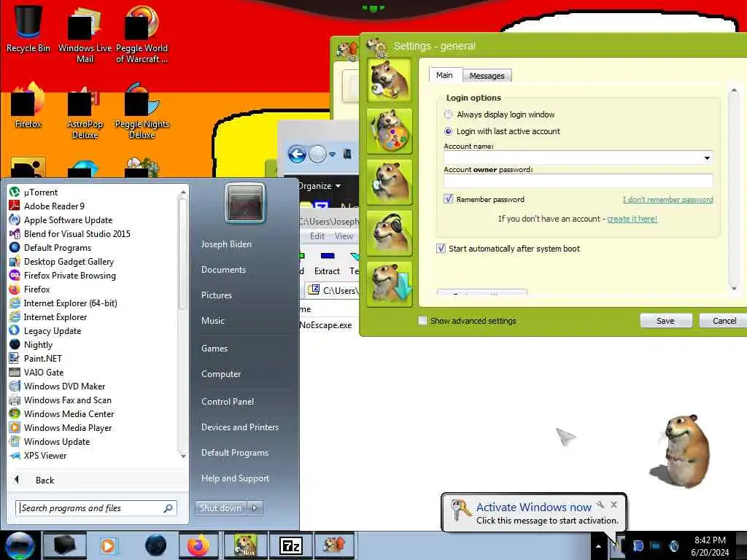This screenshot has width=747, height=560.
Task: Open the View menu in 7-Zip
Action: [344, 236]
